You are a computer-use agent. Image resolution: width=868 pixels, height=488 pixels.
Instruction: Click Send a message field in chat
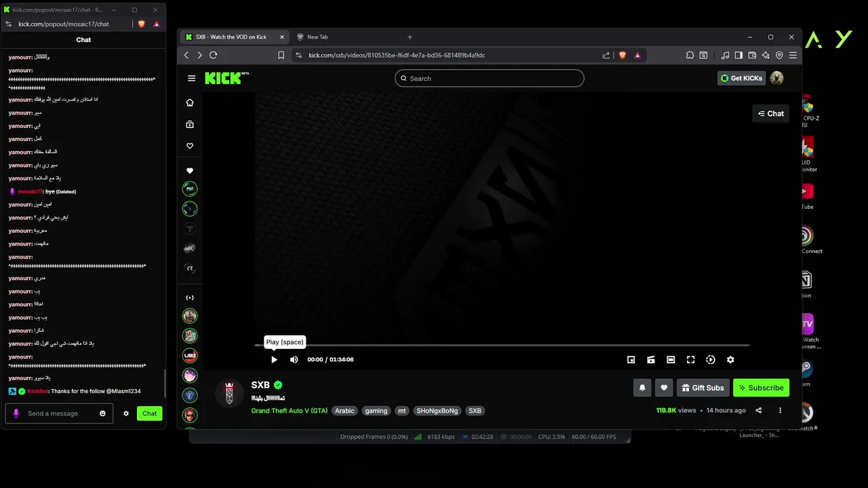tap(60, 413)
